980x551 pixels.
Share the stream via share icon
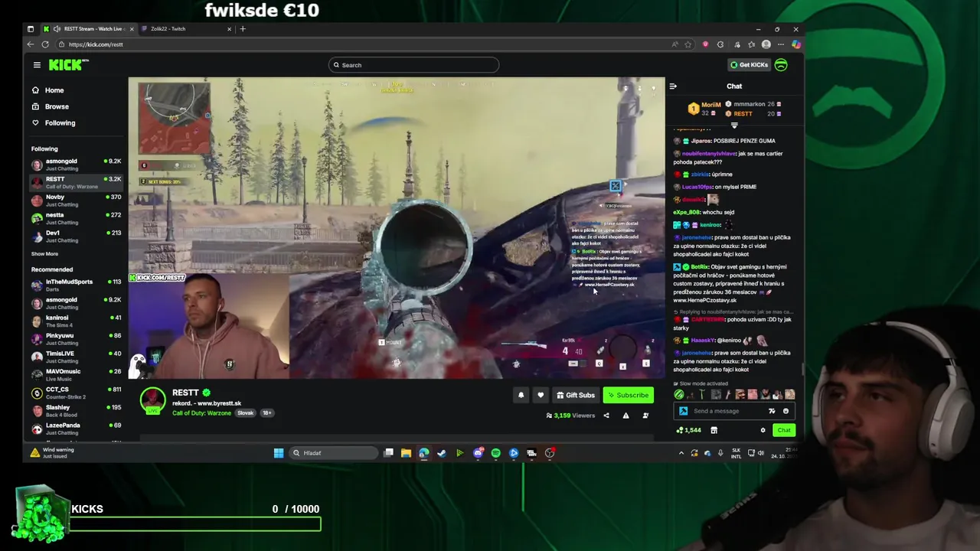coord(606,416)
